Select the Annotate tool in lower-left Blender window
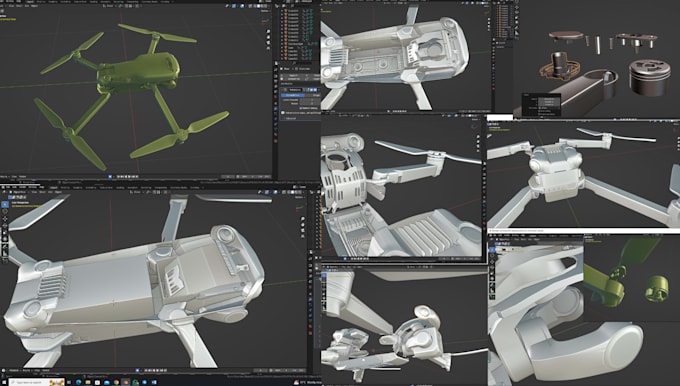The height and width of the screenshot is (386, 680). (x=5, y=247)
